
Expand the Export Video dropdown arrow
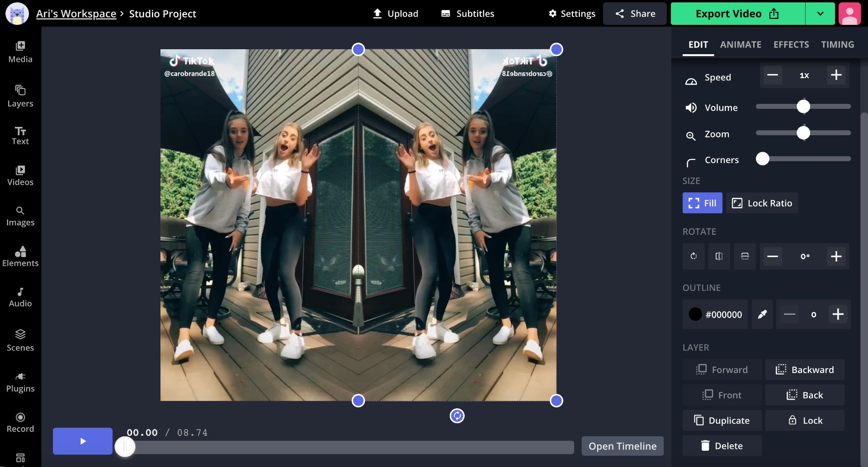point(820,14)
